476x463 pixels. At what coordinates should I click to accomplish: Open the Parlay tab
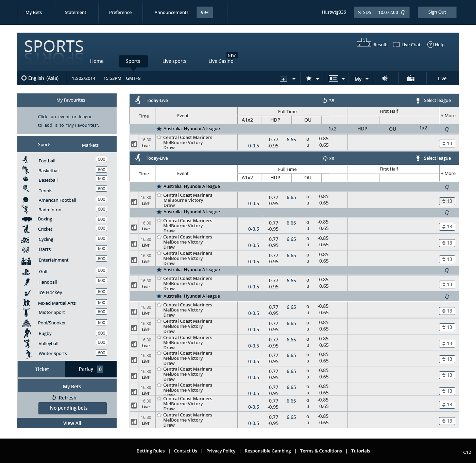click(x=91, y=369)
